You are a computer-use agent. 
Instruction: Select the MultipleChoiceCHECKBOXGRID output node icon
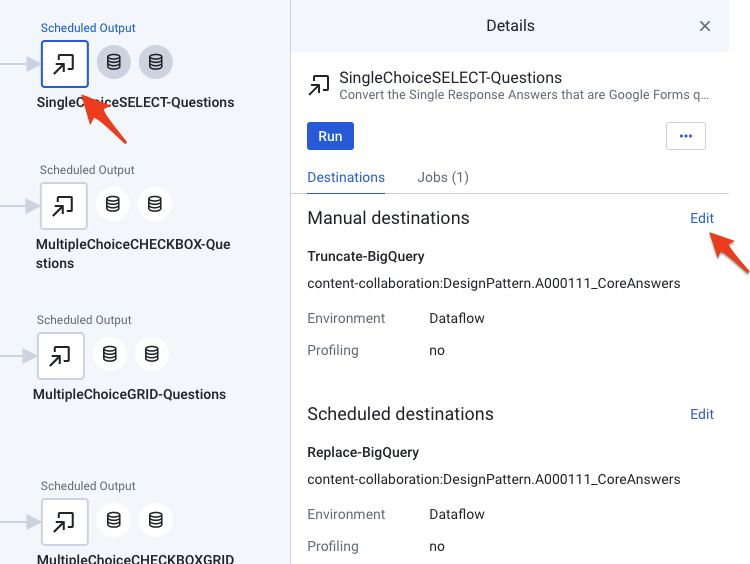pyautogui.click(x=64, y=521)
